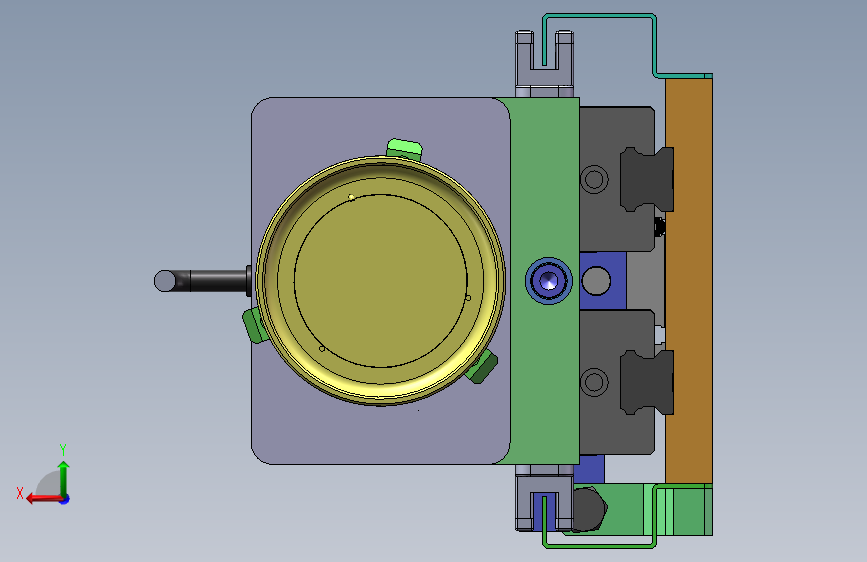This screenshot has height=562, width=867.
Task: Pick the dark hex nut at bottom
Action: 589,508
